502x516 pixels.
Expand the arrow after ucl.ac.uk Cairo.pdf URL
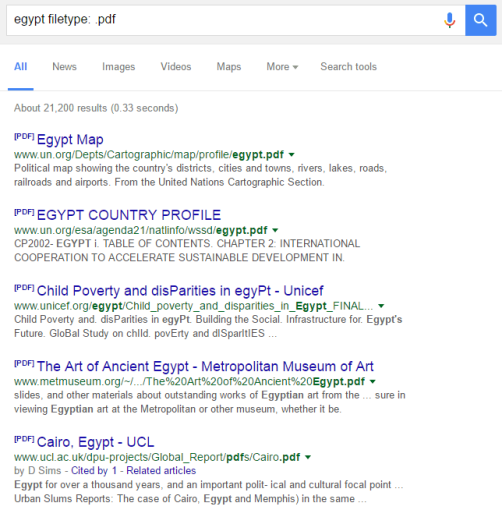click(x=308, y=457)
